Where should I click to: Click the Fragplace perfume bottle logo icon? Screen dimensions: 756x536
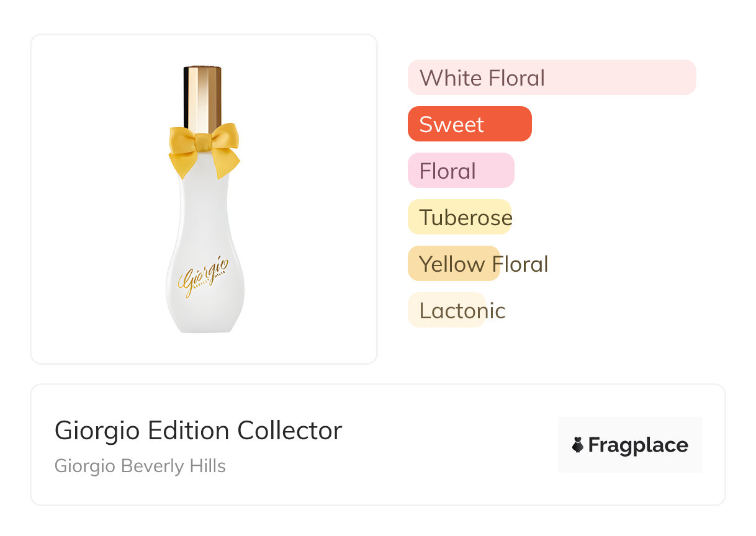[x=578, y=445]
